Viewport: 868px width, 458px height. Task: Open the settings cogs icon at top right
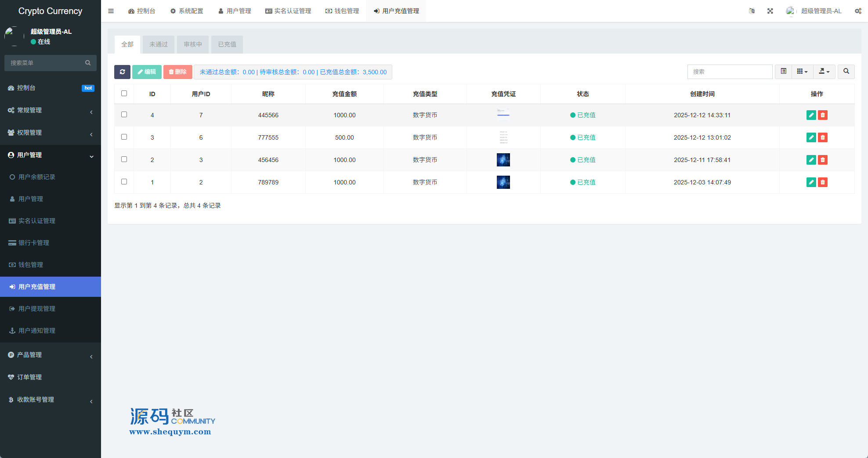[x=857, y=11]
